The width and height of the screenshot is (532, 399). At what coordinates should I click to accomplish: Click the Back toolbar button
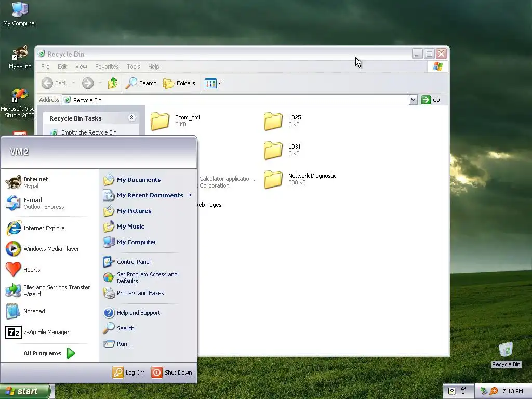pyautogui.click(x=54, y=83)
